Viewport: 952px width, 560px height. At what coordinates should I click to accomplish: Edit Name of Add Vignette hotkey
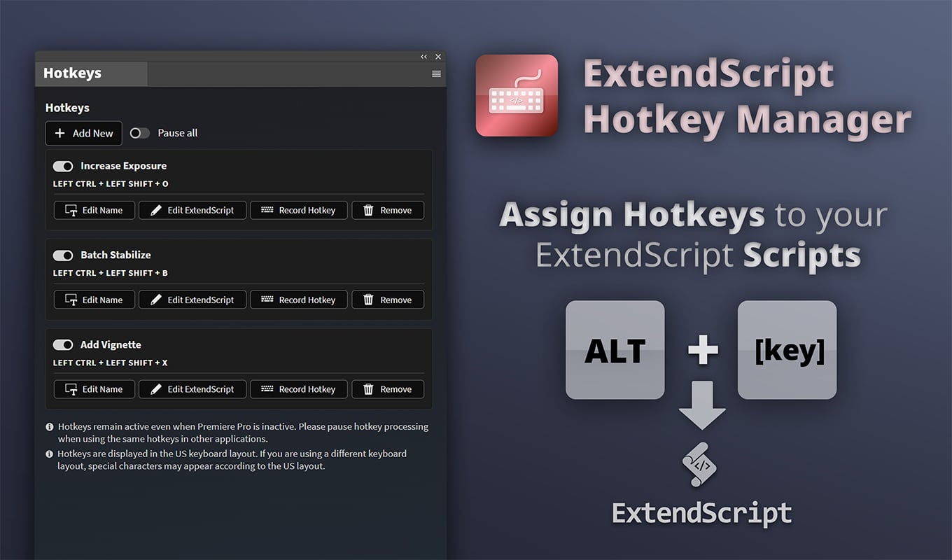coord(94,389)
